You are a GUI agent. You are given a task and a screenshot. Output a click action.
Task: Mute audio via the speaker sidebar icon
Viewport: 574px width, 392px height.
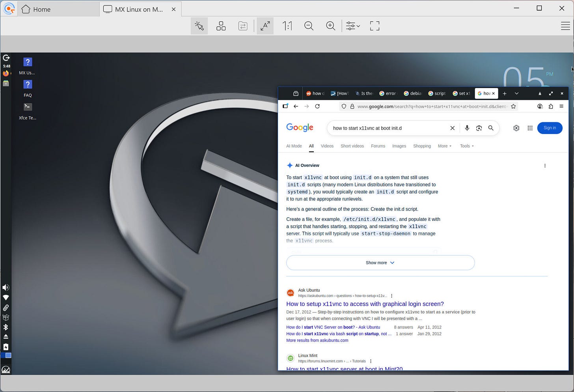click(6, 287)
